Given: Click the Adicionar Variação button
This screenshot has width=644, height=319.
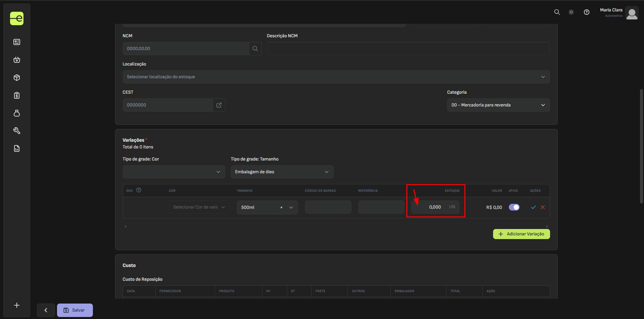Looking at the screenshot, I should pyautogui.click(x=521, y=234).
